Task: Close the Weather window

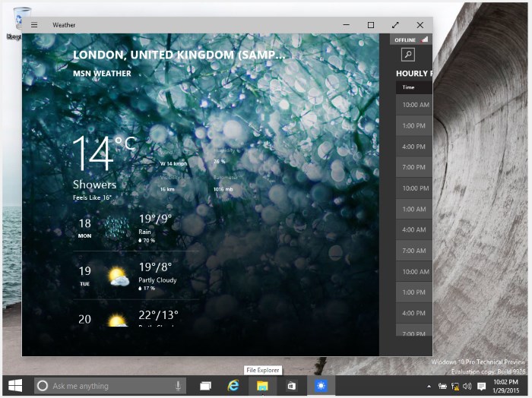Action: click(x=420, y=25)
